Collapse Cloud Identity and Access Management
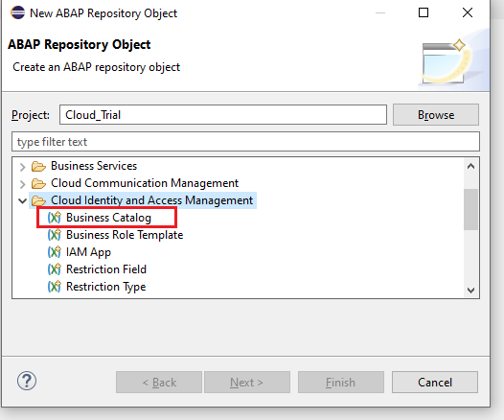Image resolution: width=504 pixels, height=420 pixels. point(22,201)
